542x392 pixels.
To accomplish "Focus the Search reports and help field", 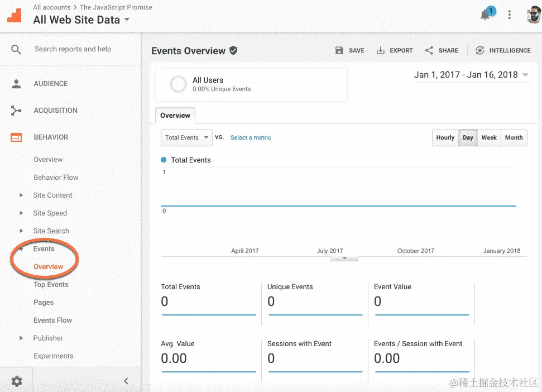I will pyautogui.click(x=73, y=49).
